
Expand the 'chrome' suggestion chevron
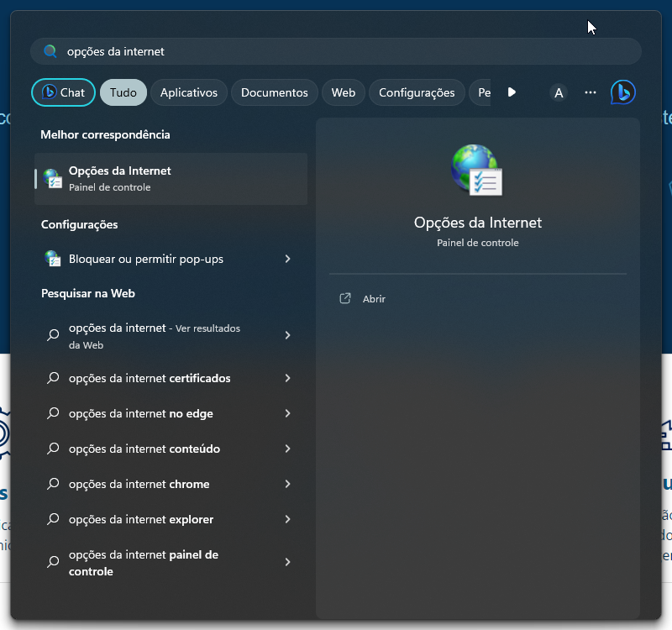click(x=287, y=484)
